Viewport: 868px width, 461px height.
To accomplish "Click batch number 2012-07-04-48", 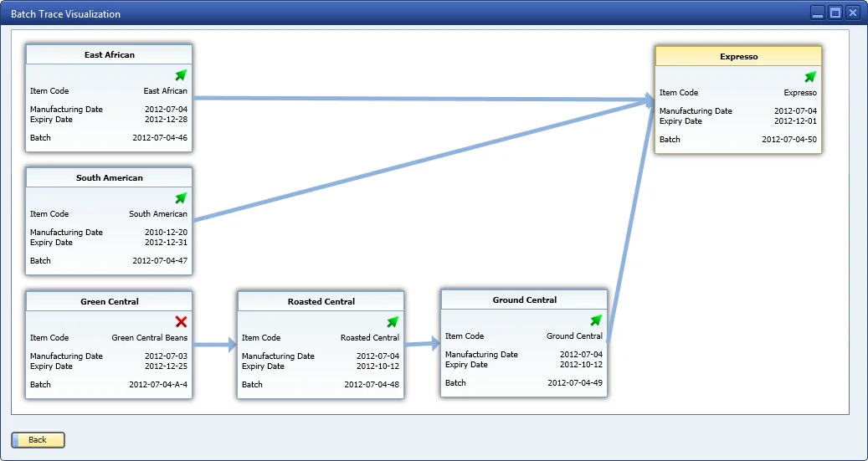I will [372, 385].
